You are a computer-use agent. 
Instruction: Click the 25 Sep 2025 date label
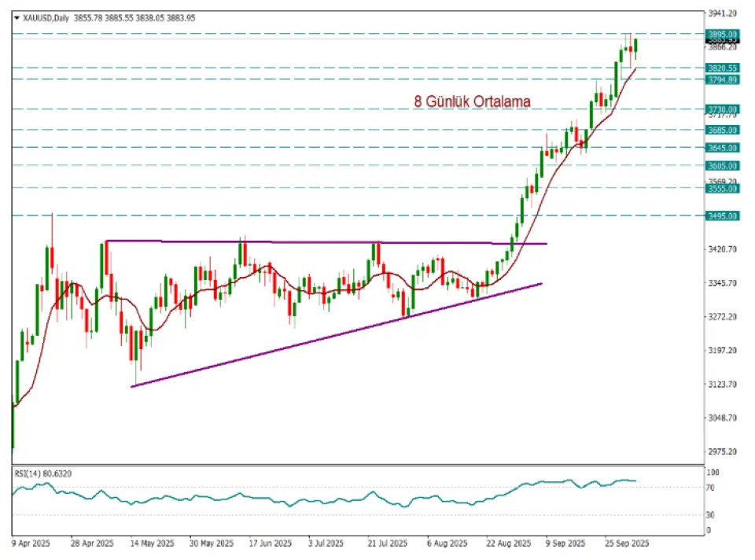click(627, 543)
